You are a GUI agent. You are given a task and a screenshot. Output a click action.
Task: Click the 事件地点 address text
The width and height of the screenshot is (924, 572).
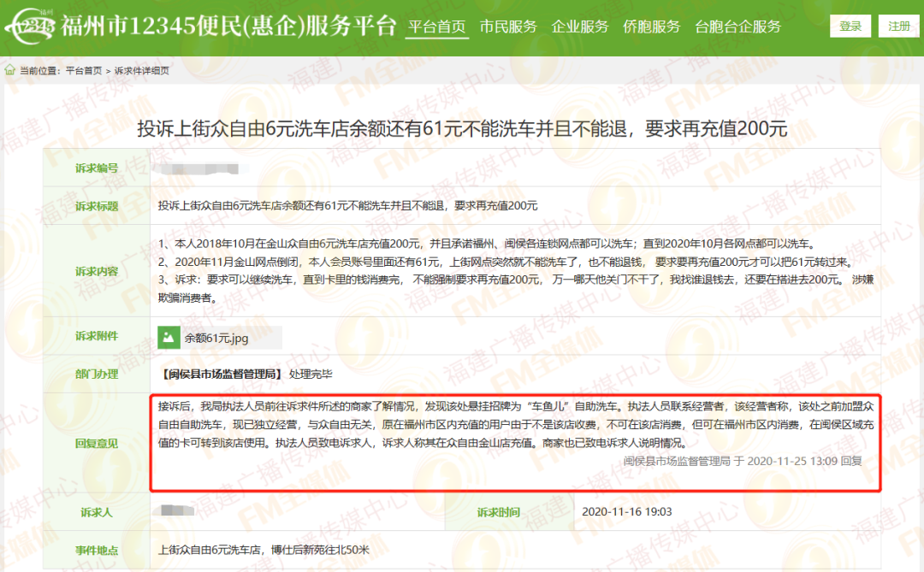[x=264, y=550]
